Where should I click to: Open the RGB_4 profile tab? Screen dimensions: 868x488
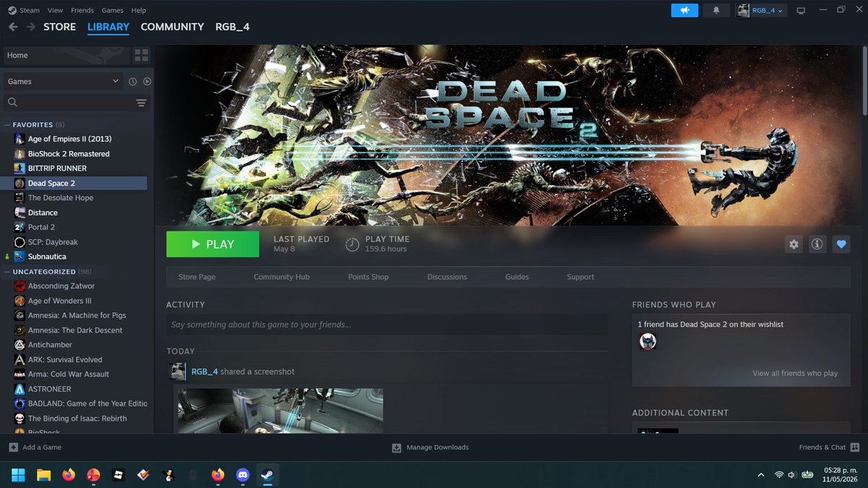pos(232,27)
